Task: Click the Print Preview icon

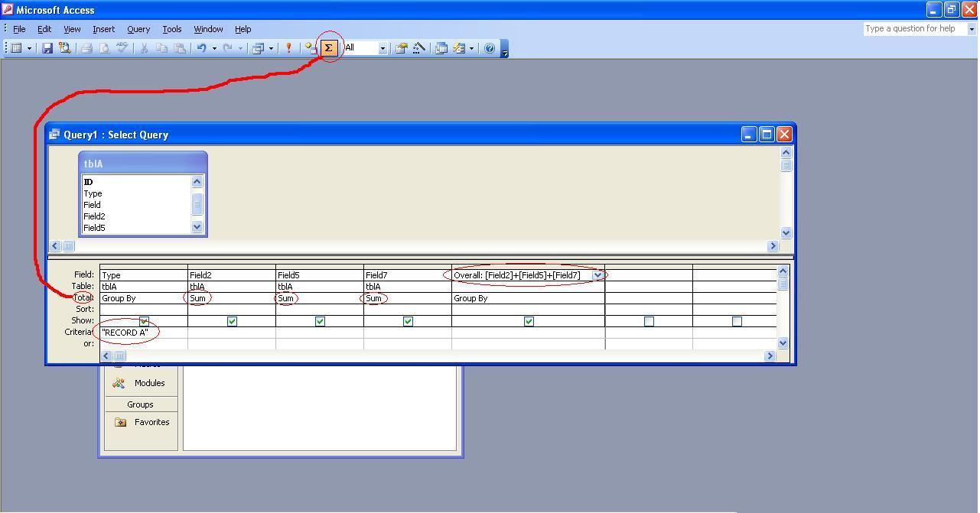Action: (x=104, y=48)
